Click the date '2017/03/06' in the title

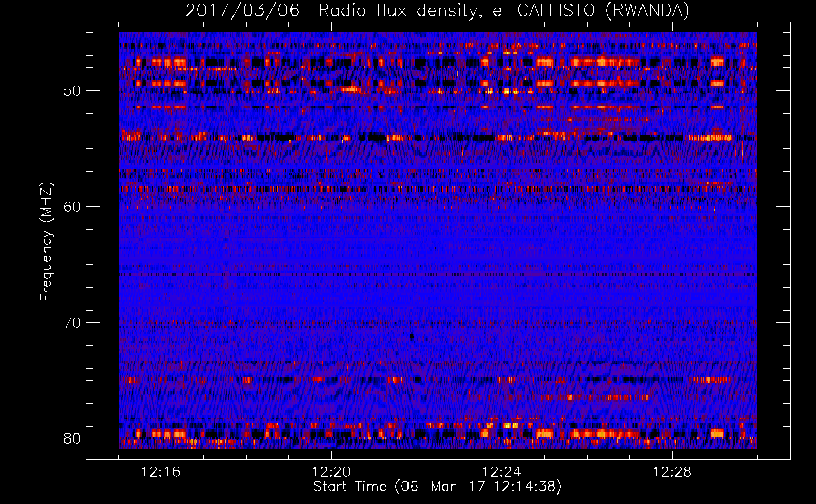(243, 10)
